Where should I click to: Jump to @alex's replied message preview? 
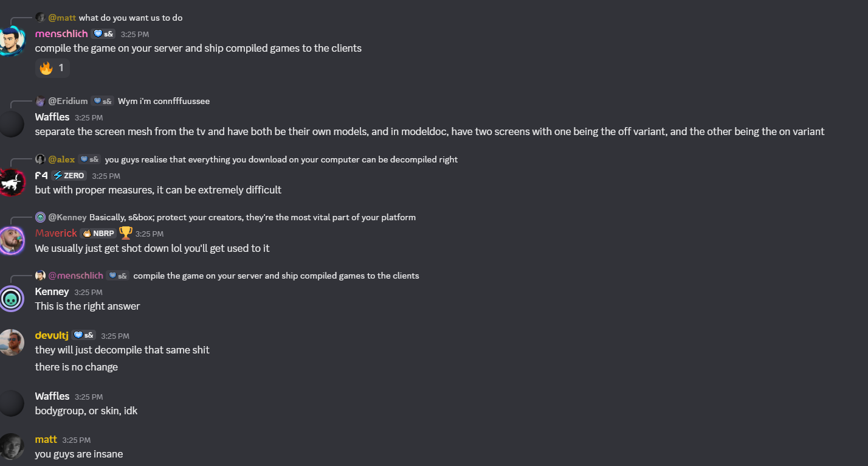click(x=246, y=159)
